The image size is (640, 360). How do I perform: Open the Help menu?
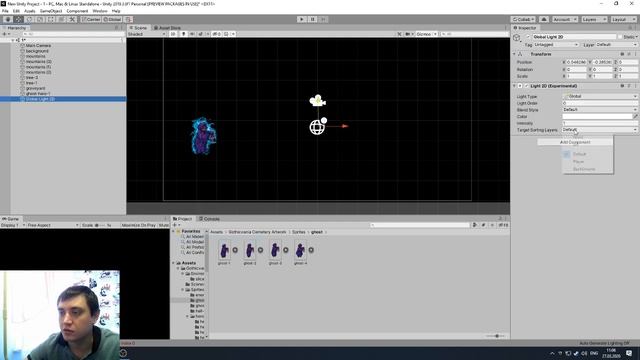coord(116,11)
